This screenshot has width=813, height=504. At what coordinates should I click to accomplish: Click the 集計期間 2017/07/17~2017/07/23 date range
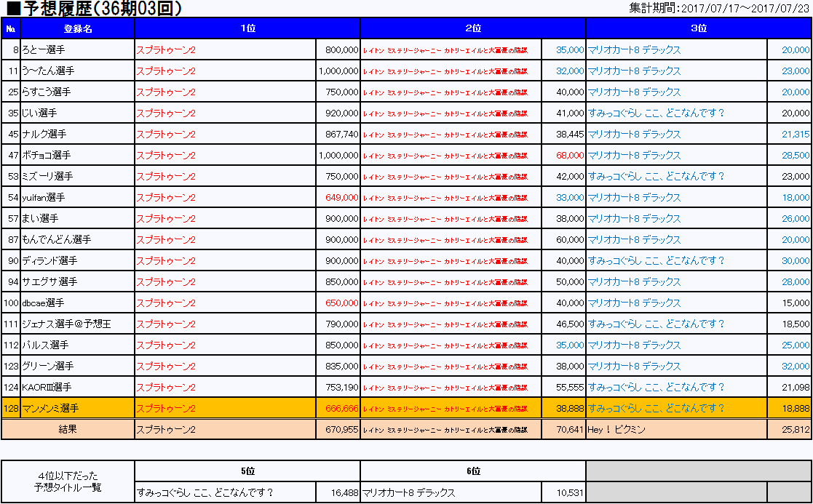click(x=718, y=8)
